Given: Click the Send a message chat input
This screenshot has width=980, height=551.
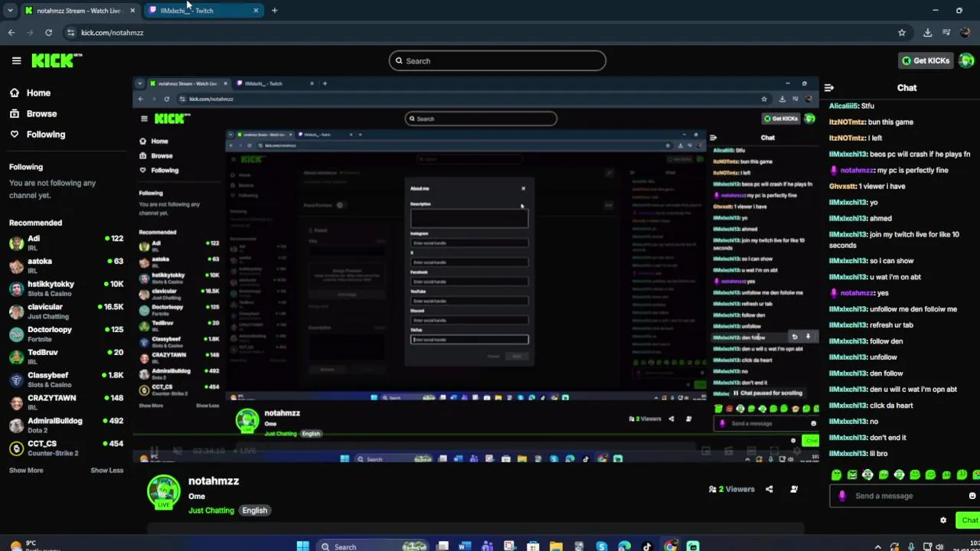Looking at the screenshot, I should pyautogui.click(x=903, y=496).
